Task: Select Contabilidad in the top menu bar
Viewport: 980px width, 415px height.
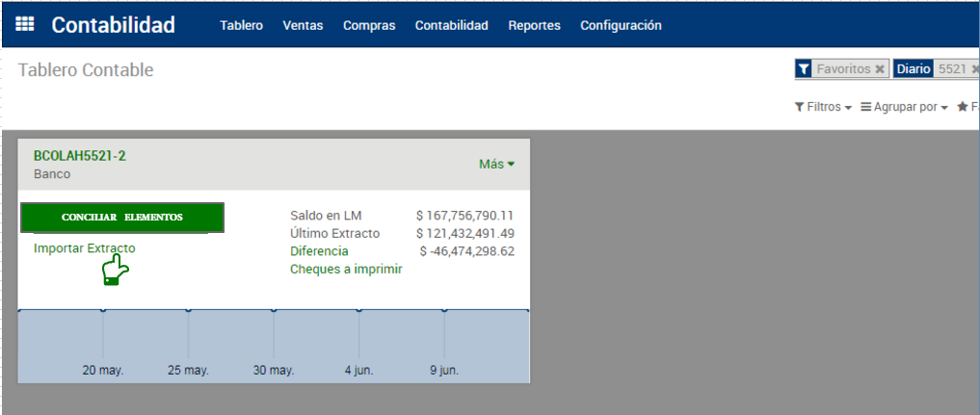Action: point(451,26)
